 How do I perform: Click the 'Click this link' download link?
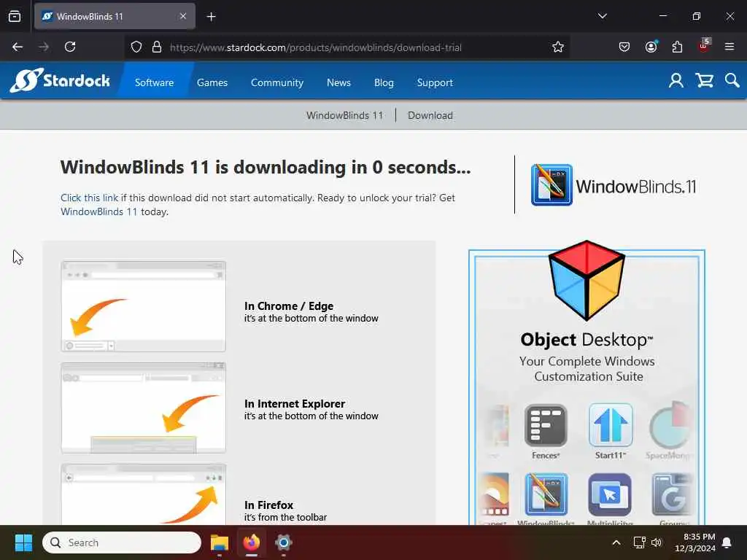(x=89, y=198)
